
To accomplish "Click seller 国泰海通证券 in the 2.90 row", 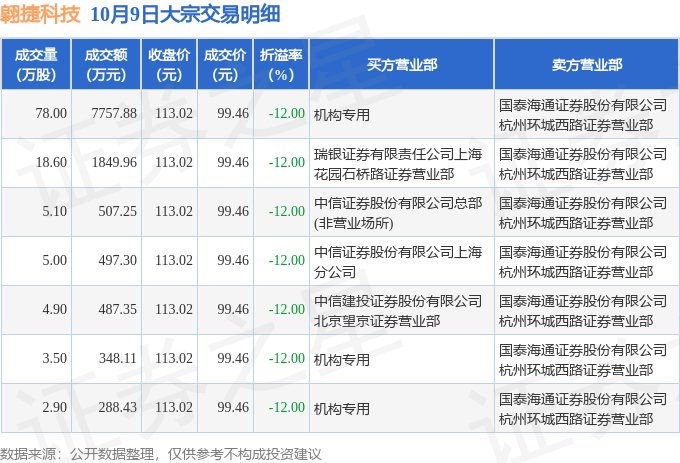I will (x=583, y=409).
